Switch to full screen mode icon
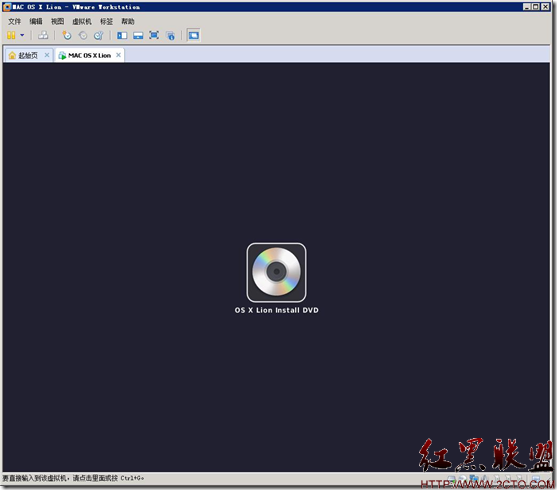Viewport: 557px width, 490px height. click(154, 35)
